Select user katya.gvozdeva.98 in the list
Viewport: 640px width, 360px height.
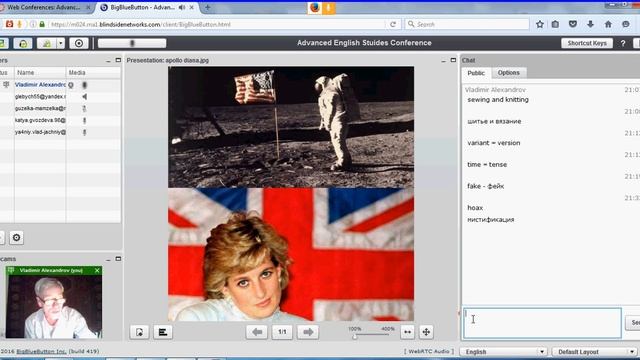coord(40,120)
